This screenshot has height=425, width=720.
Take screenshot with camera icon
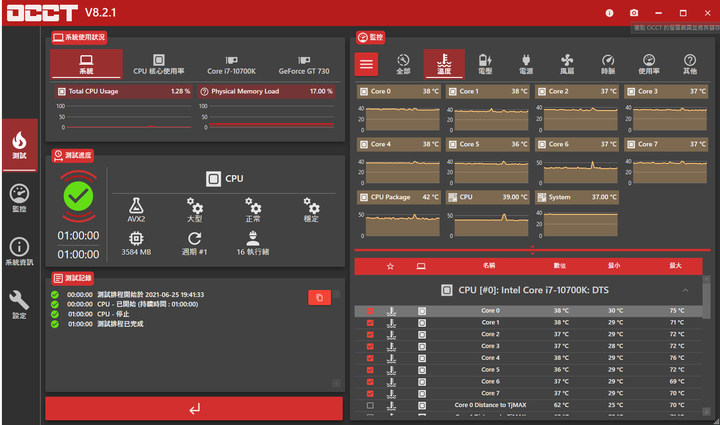point(634,13)
